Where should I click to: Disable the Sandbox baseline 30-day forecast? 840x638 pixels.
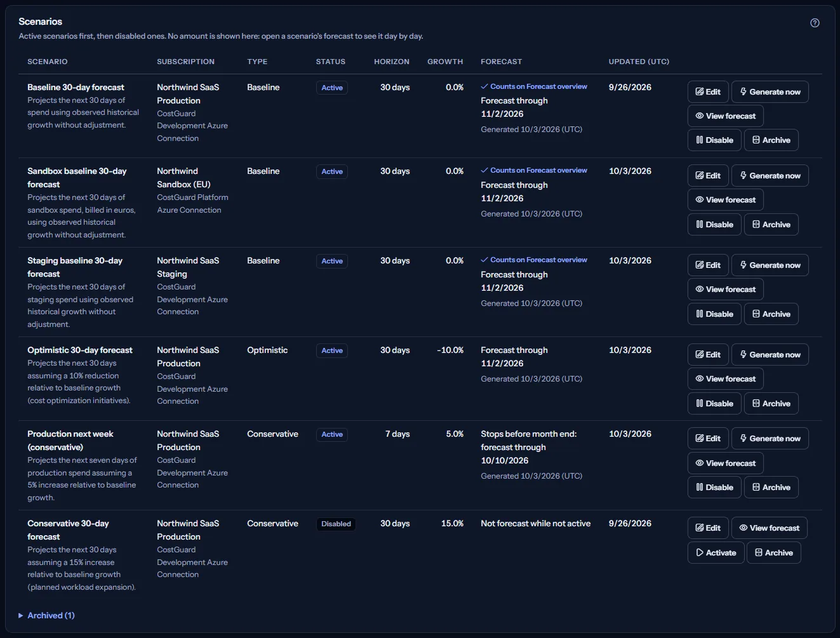coord(714,225)
